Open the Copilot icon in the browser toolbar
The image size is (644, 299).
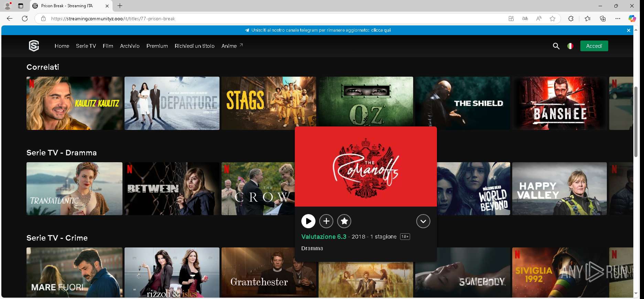tap(632, 19)
